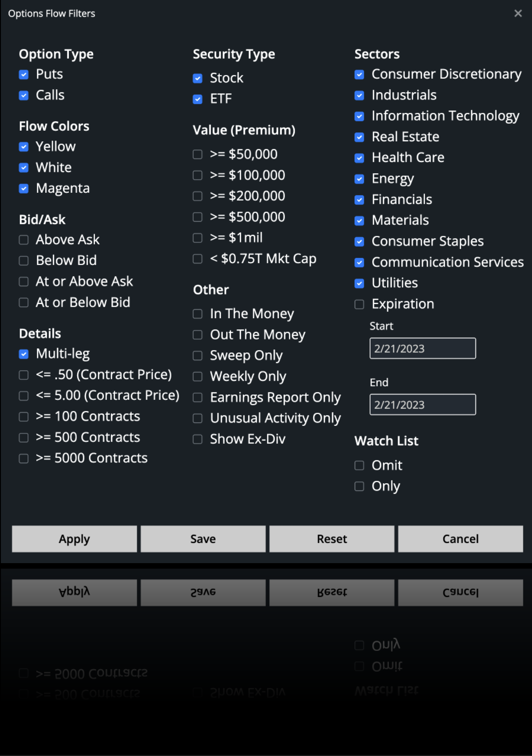Uncheck the Puts option type checkbox
The image size is (532, 756).
(24, 75)
